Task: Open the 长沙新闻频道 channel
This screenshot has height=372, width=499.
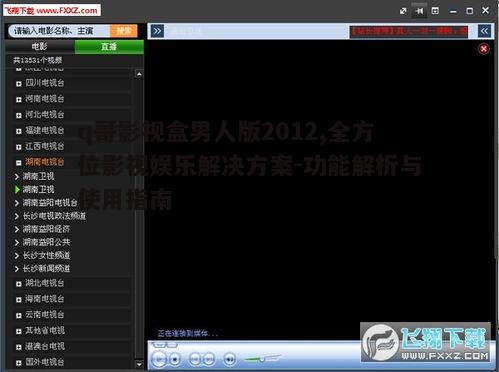Action: [46, 268]
